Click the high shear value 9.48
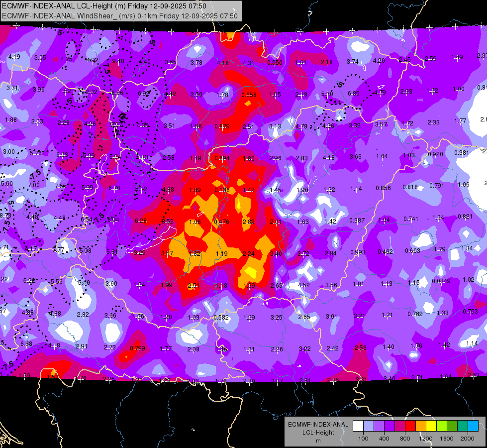487x448 pixels. point(118,61)
